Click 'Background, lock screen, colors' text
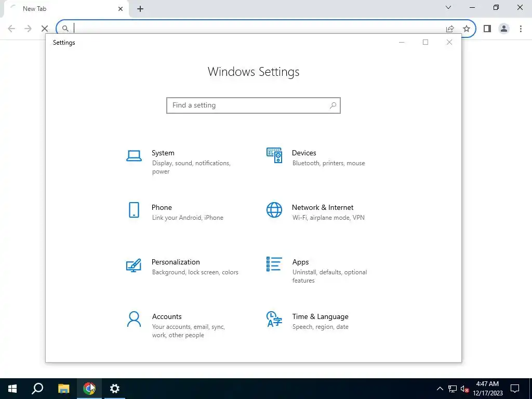The image size is (532, 399). coord(195,272)
